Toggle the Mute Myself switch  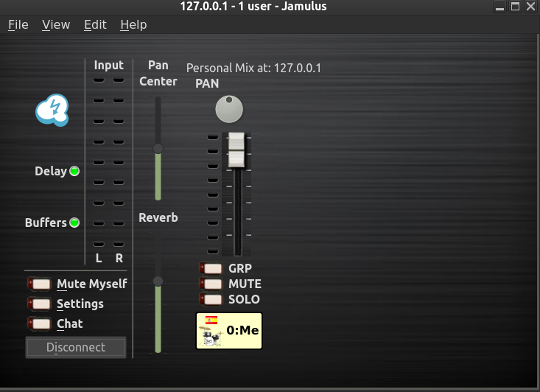(x=39, y=284)
